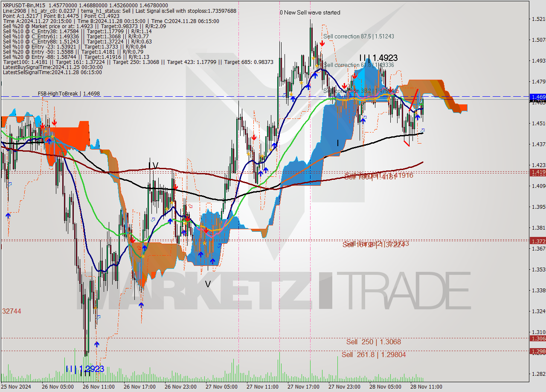Click the 1.521 price scale label
The height and width of the screenshot is (392, 546).
pyautogui.click(x=539, y=19)
